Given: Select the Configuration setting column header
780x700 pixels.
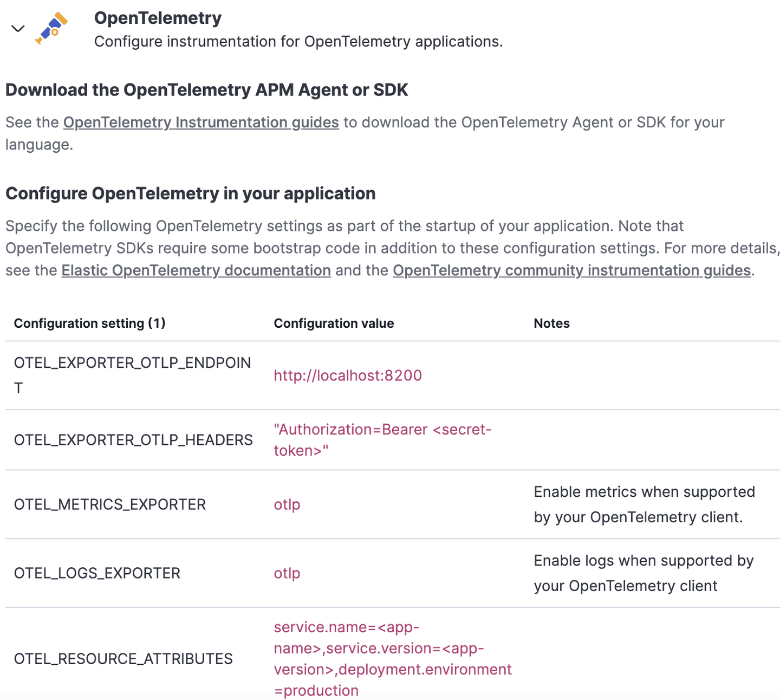Looking at the screenshot, I should point(90,323).
